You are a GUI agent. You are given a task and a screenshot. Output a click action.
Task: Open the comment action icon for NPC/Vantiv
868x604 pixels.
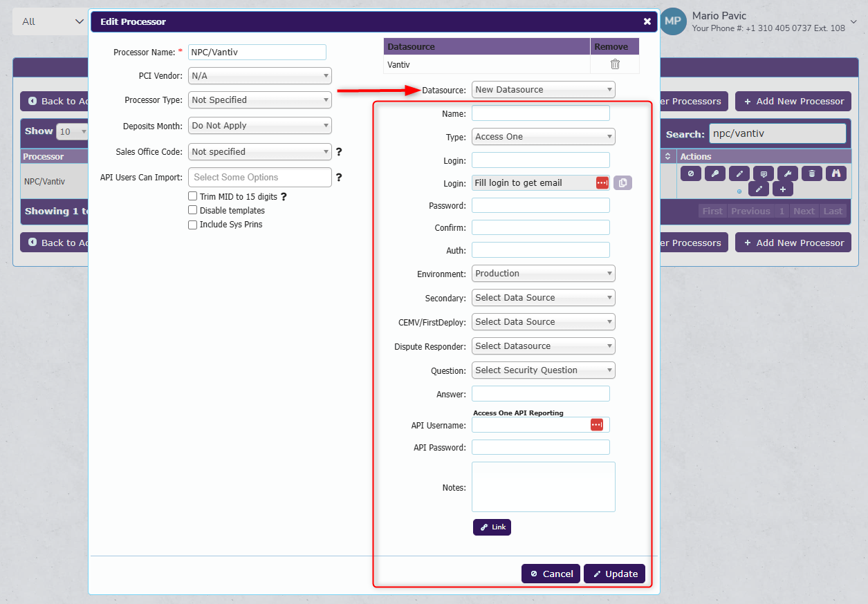click(x=764, y=173)
